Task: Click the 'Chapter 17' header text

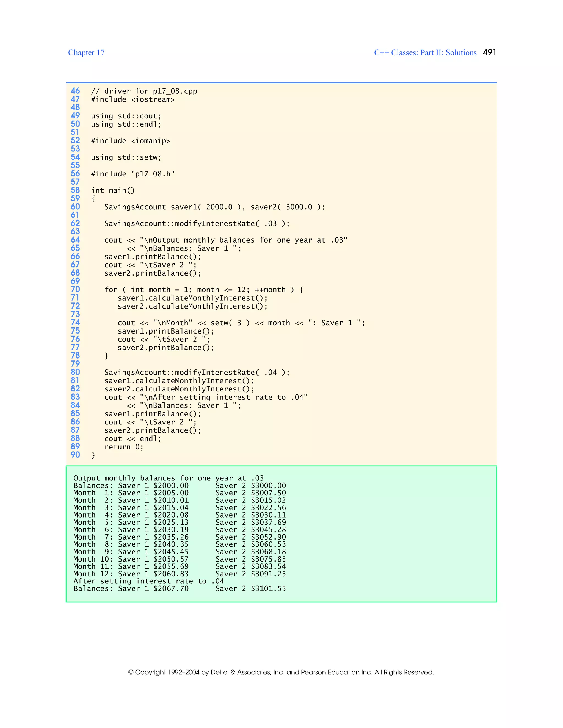Action: (x=86, y=53)
